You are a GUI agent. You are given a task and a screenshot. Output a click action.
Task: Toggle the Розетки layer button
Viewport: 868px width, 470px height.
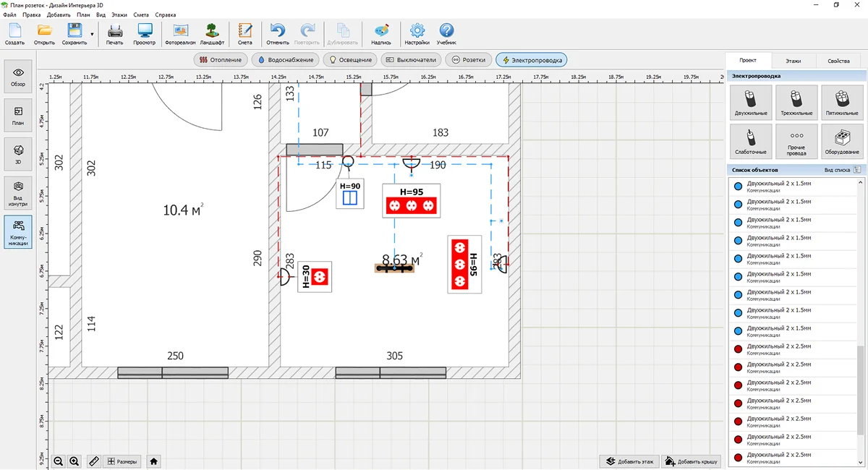469,60
